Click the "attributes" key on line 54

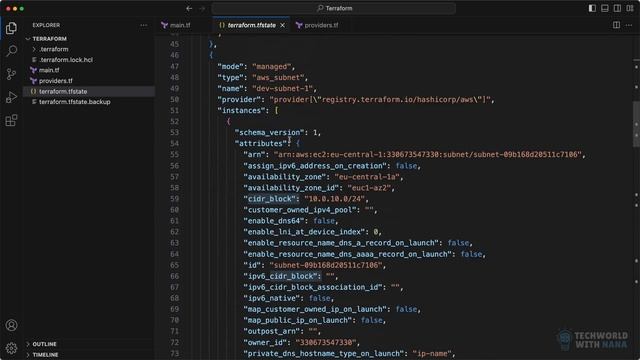261,144
